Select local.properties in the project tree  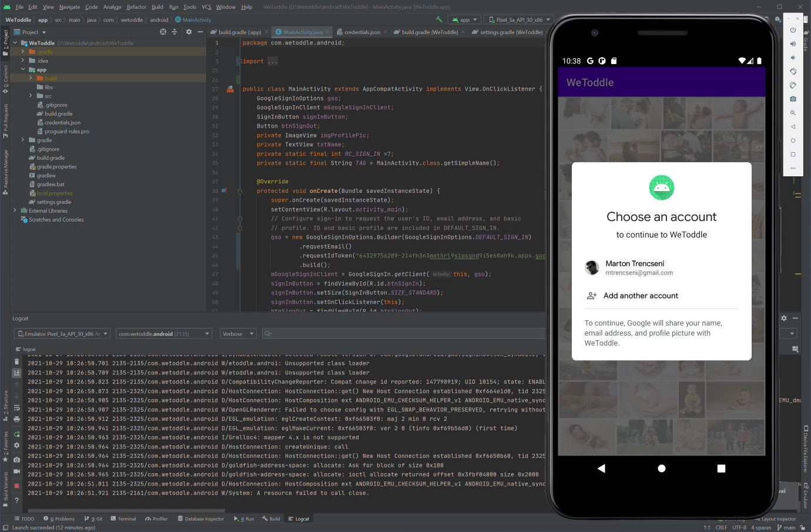click(54, 193)
